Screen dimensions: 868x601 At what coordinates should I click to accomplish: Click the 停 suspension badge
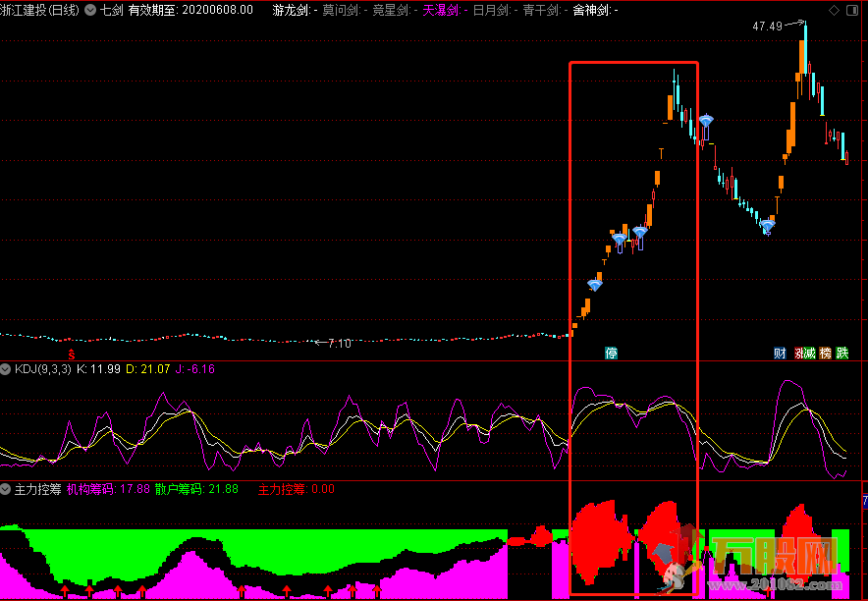click(611, 354)
